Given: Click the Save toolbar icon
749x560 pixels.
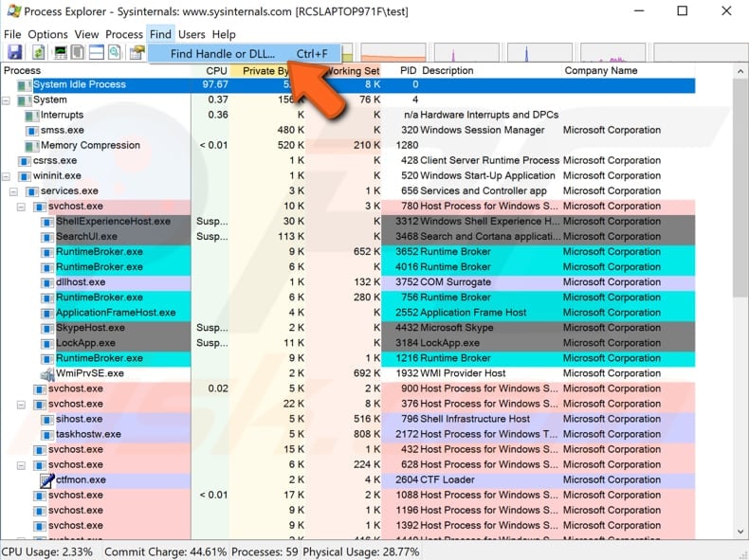Looking at the screenshot, I should (15, 52).
